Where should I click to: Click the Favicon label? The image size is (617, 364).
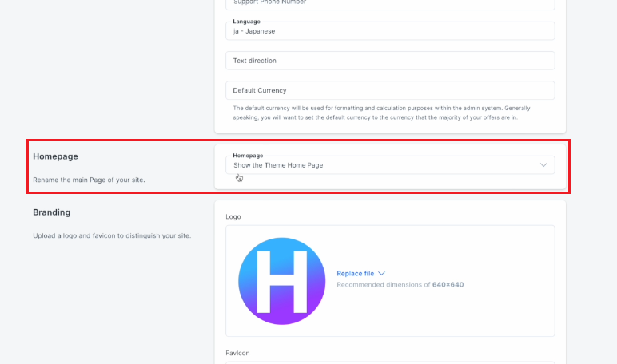(237, 353)
